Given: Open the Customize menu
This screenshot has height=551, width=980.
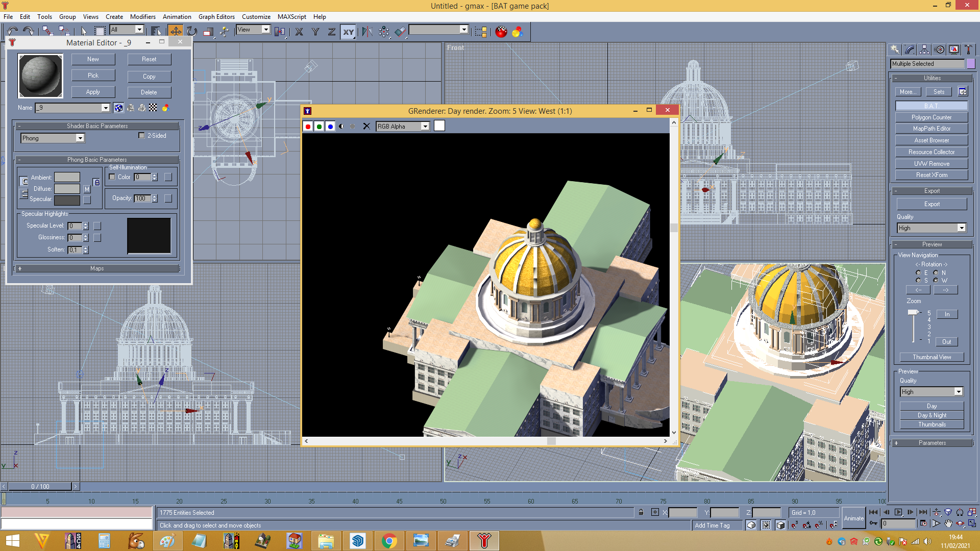Looking at the screenshot, I should tap(256, 17).
